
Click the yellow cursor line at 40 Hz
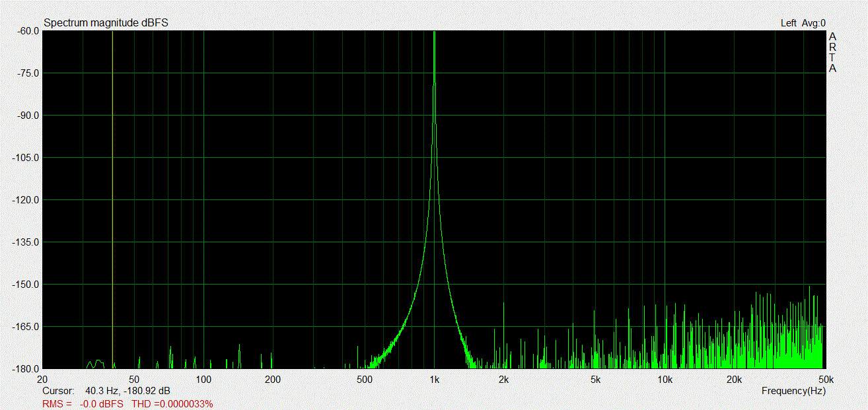coord(112,199)
